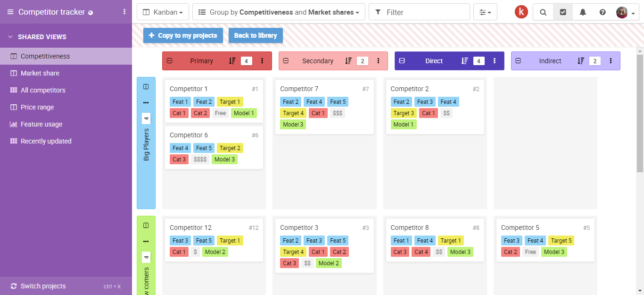
Task: Collapse the Secondary column
Action: (x=286, y=61)
